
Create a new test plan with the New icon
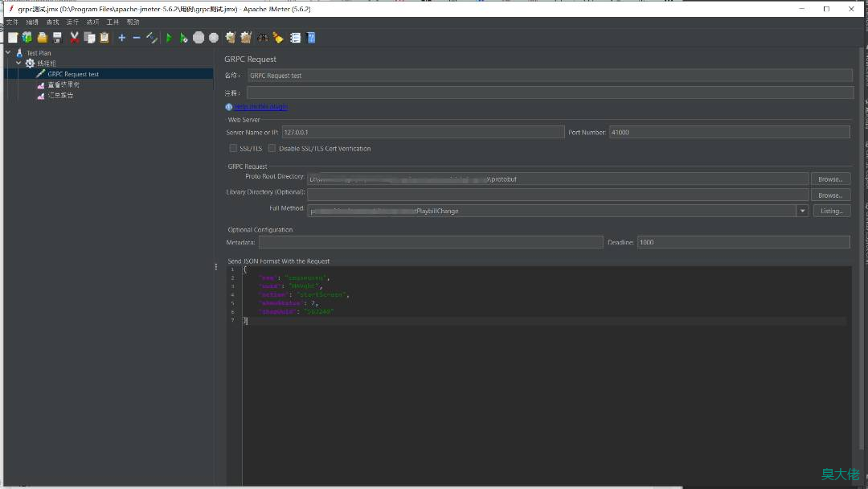[13, 38]
